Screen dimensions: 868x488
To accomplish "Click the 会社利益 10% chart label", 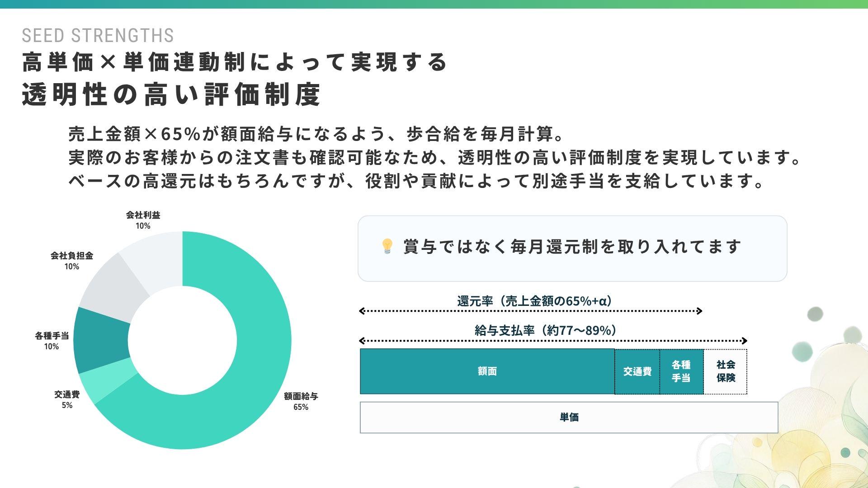I will (x=143, y=220).
